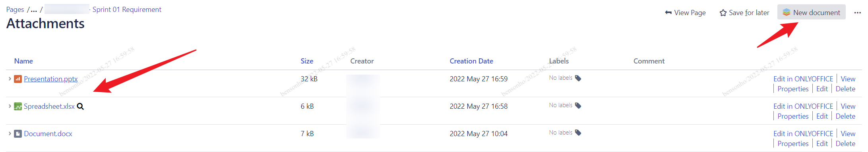Expand the Spreadsheet.xlsx row details

point(10,106)
